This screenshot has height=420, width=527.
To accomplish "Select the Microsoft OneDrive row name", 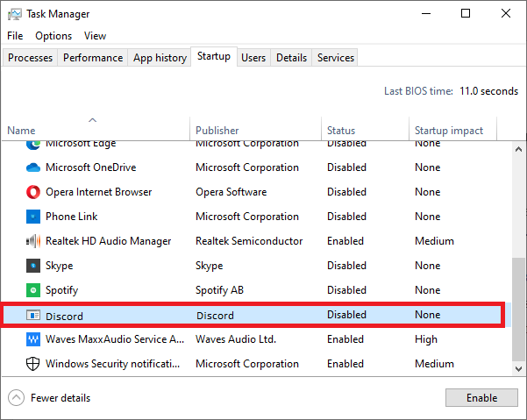I will click(x=90, y=167).
